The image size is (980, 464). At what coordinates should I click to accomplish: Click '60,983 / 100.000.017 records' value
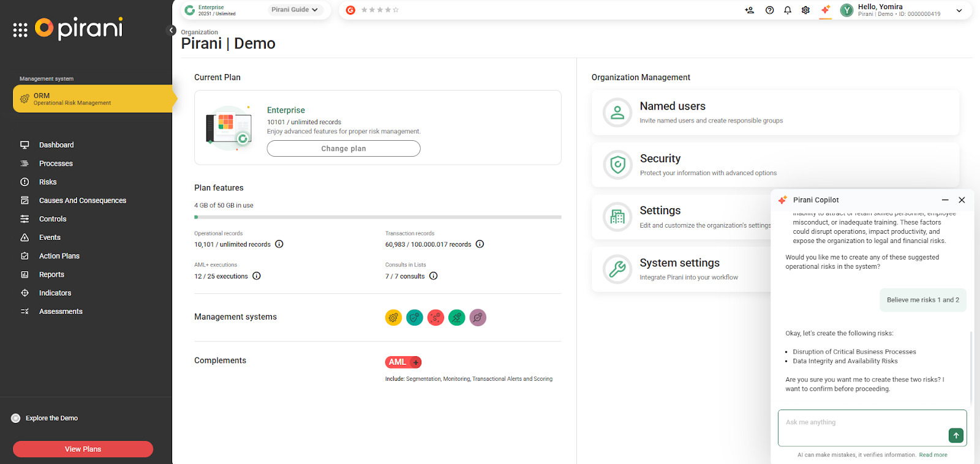click(428, 244)
